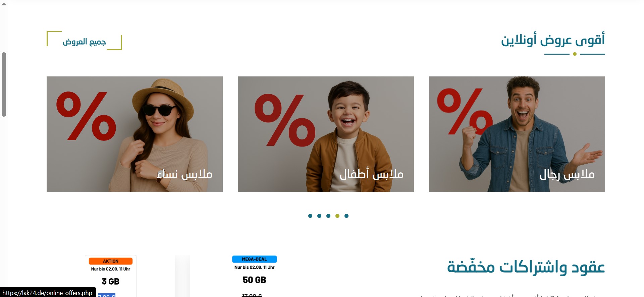This screenshot has width=644, height=297.
Task: Click the vertical scrollbar thumb
Action: coord(4,84)
